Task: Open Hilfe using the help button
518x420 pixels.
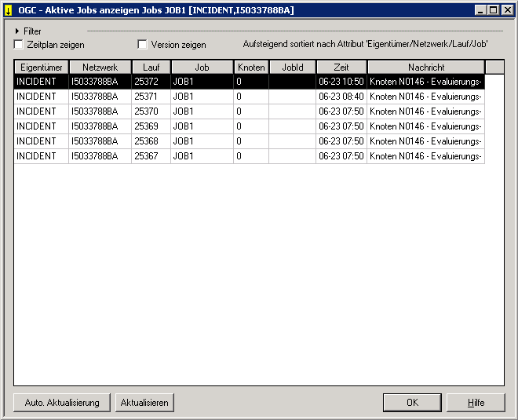Action: [476, 403]
